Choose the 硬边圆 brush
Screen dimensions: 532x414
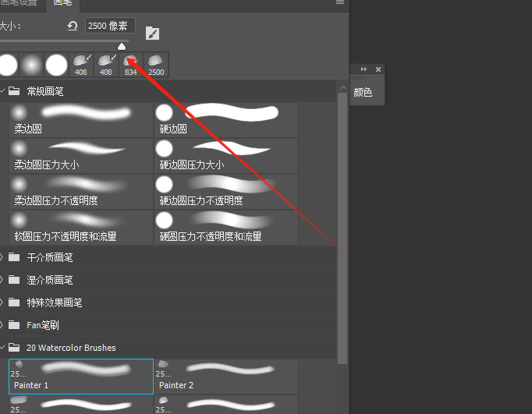(226, 120)
